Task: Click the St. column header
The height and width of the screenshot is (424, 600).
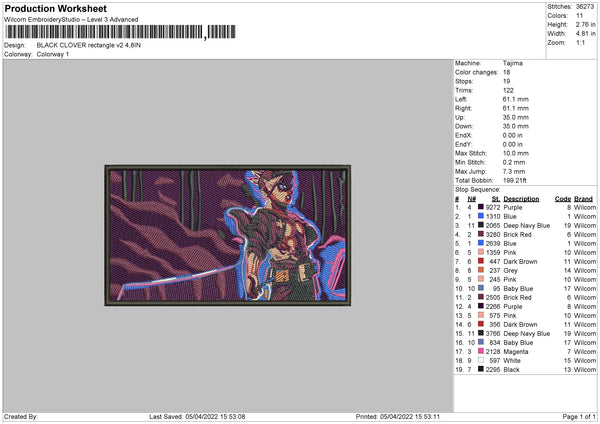Action: click(x=496, y=199)
